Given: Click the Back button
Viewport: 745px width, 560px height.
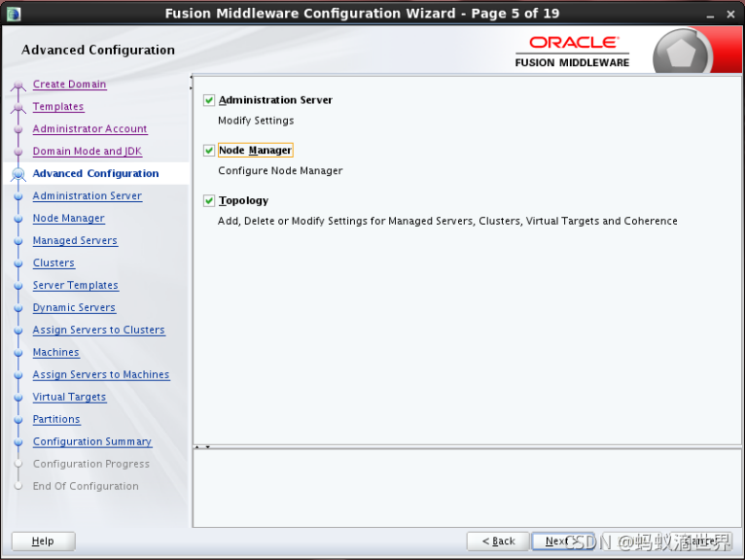Looking at the screenshot, I should click(x=498, y=541).
